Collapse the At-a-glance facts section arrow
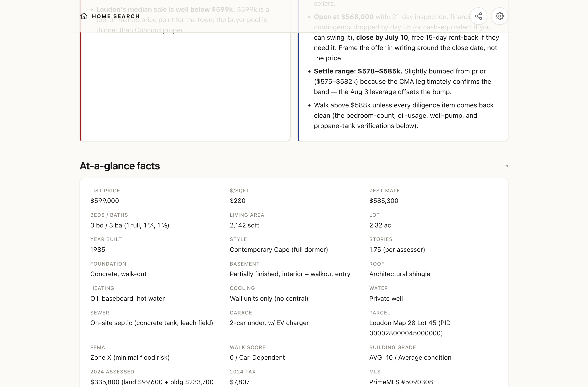The height and width of the screenshot is (387, 588). pos(507,166)
